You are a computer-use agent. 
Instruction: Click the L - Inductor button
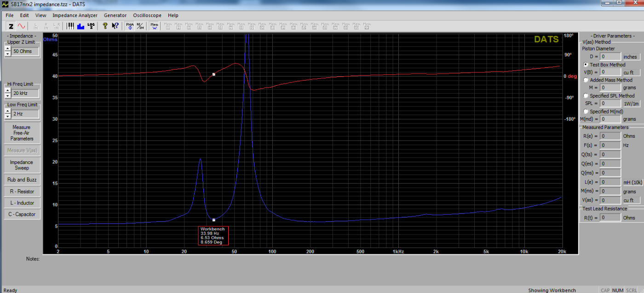point(22,203)
